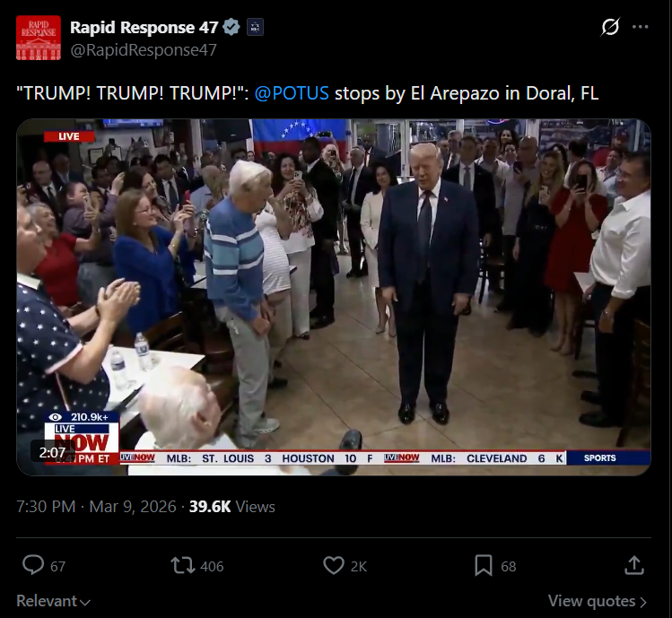View the 39.6K Views analytics
The image size is (672, 618).
[231, 507]
